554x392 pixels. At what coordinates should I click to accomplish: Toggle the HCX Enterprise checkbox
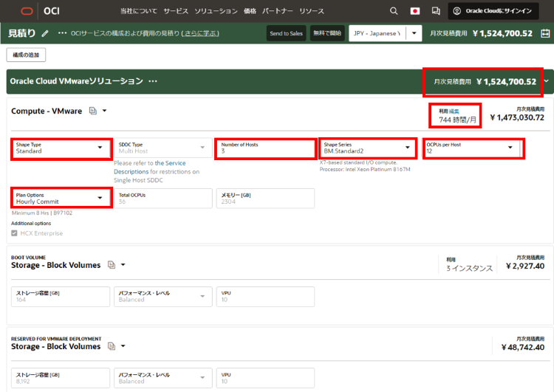pyautogui.click(x=15, y=233)
